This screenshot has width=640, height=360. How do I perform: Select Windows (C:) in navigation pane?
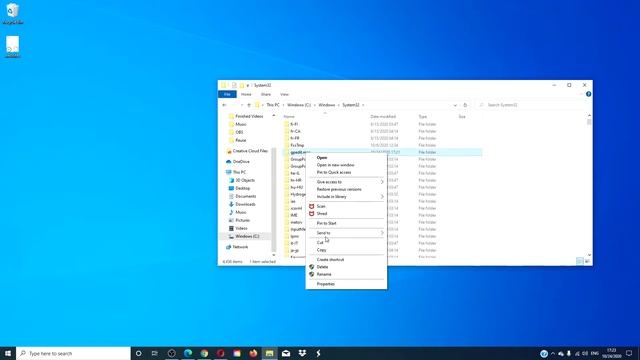tap(247, 236)
